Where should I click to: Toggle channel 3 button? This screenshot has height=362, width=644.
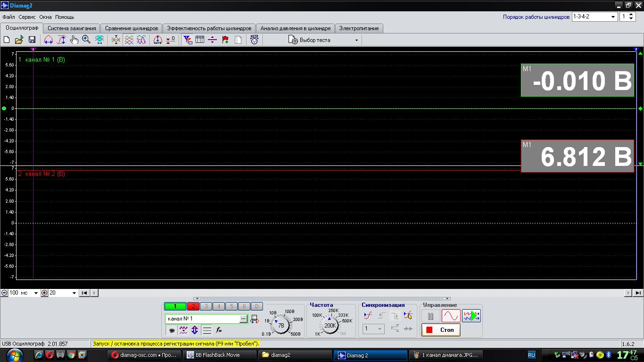pyautogui.click(x=206, y=306)
